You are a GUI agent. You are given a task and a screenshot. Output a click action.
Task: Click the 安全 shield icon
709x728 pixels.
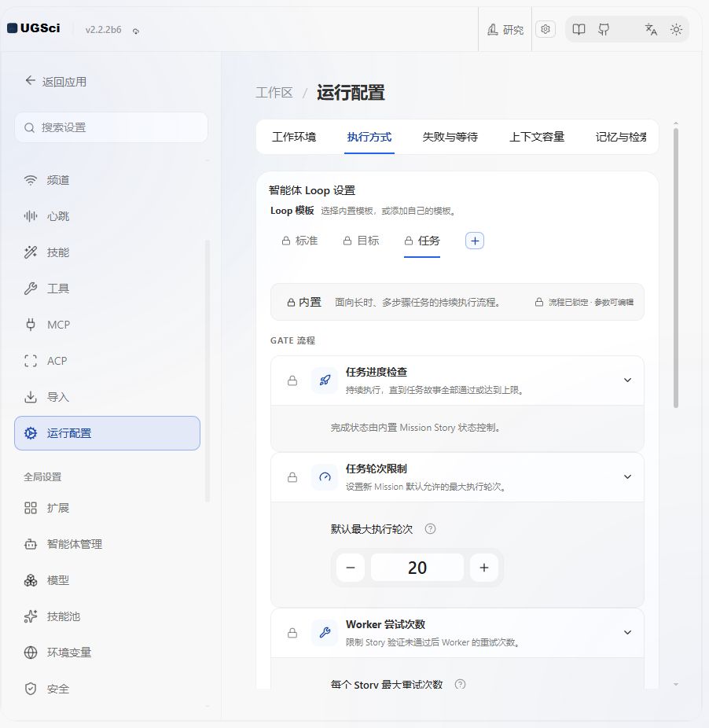click(31, 689)
